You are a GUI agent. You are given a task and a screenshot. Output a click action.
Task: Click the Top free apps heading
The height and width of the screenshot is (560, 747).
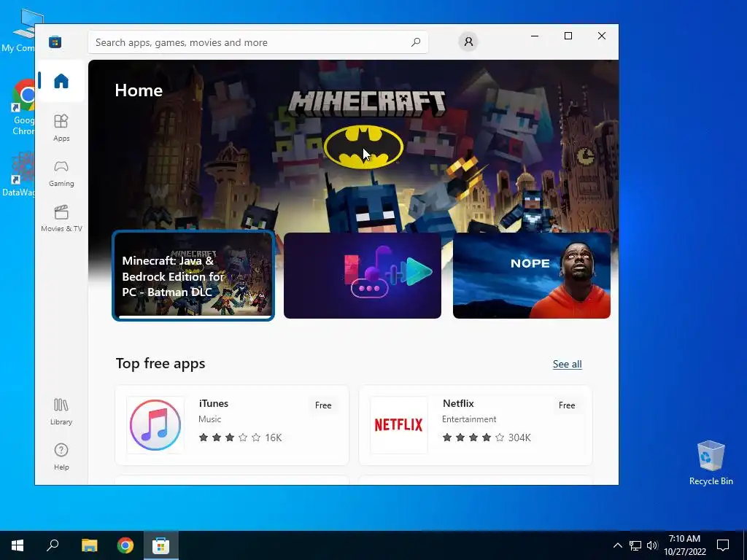click(x=160, y=363)
